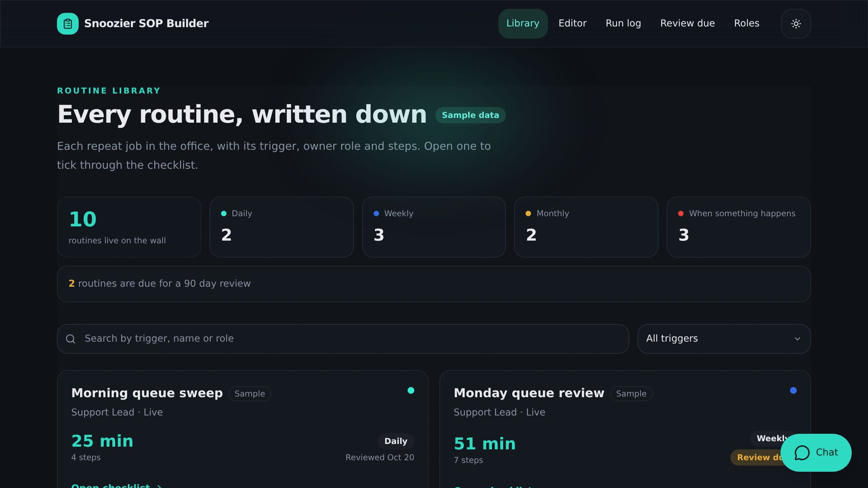The height and width of the screenshot is (488, 868).
Task: Click the 'Reviewed Oct 20' text
Action: pos(380,457)
